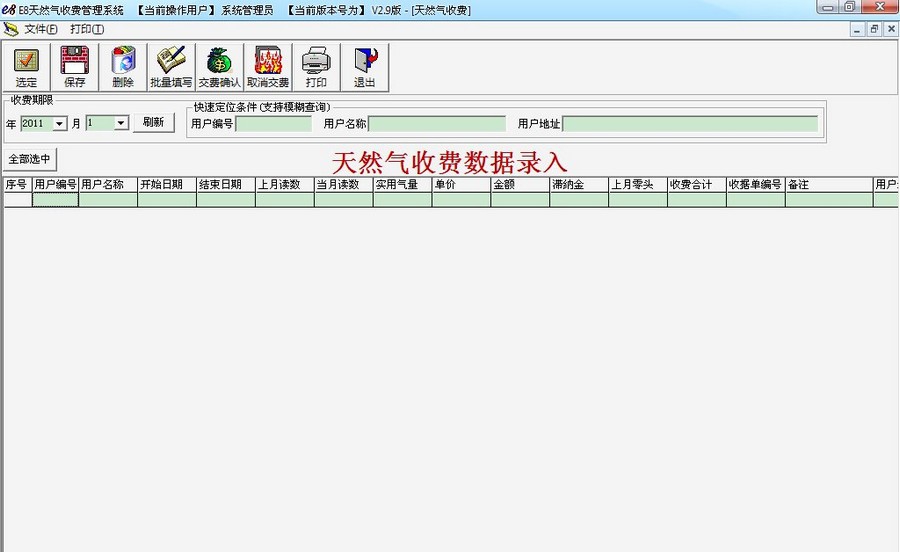
Task: Click the 当月读数 column header
Action: [343, 185]
